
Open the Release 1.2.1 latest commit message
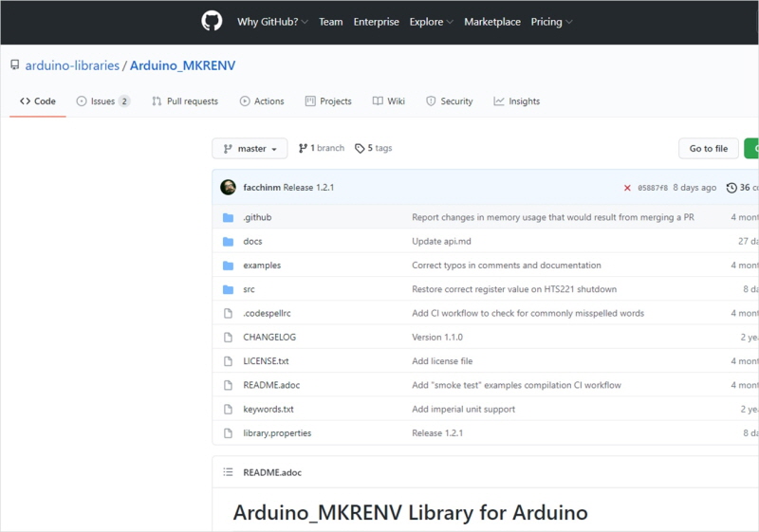308,188
